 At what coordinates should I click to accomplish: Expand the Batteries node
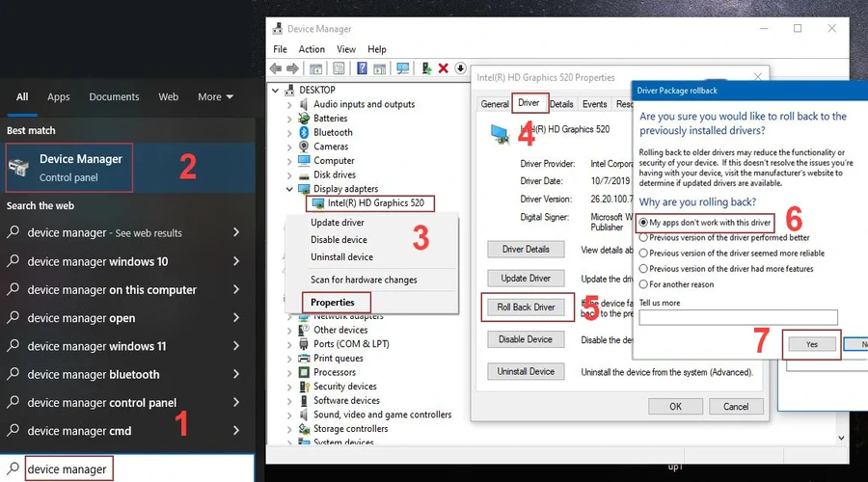[x=289, y=119]
